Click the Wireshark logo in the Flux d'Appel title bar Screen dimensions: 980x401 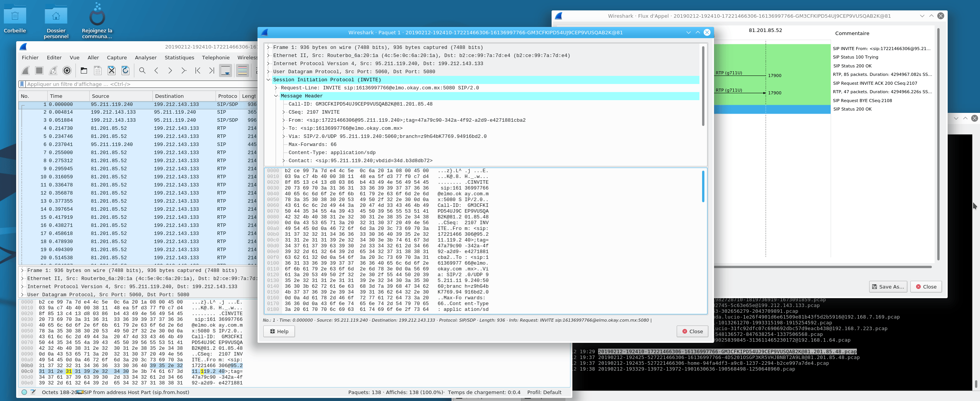(x=559, y=16)
